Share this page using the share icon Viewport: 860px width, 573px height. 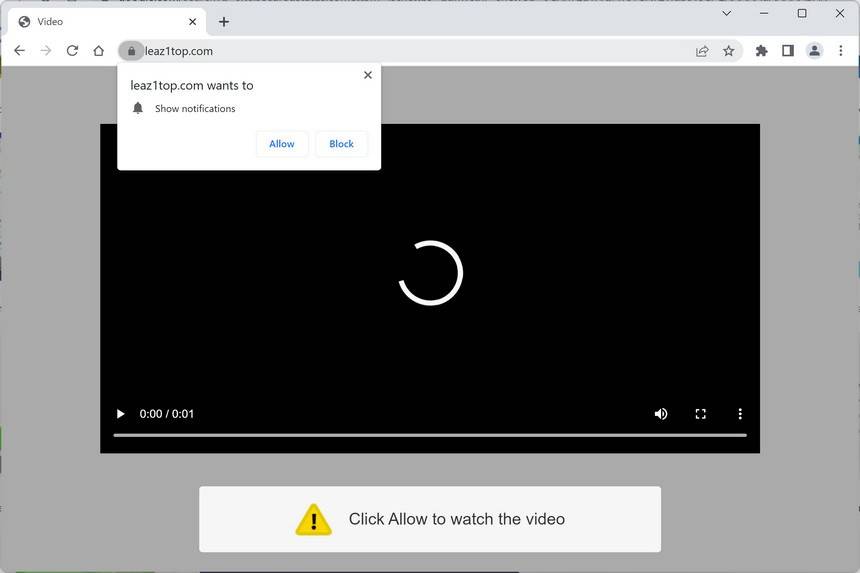702,51
